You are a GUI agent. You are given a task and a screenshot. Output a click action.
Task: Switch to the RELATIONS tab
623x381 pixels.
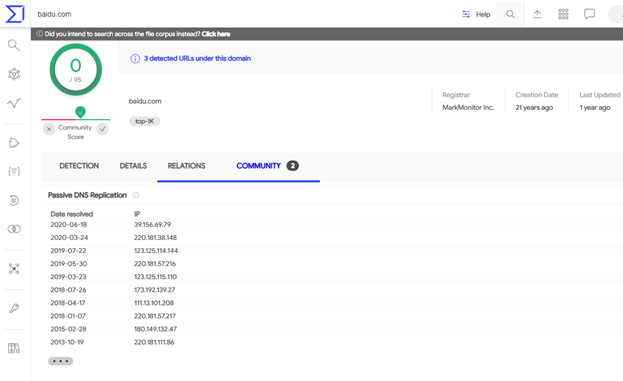186,166
